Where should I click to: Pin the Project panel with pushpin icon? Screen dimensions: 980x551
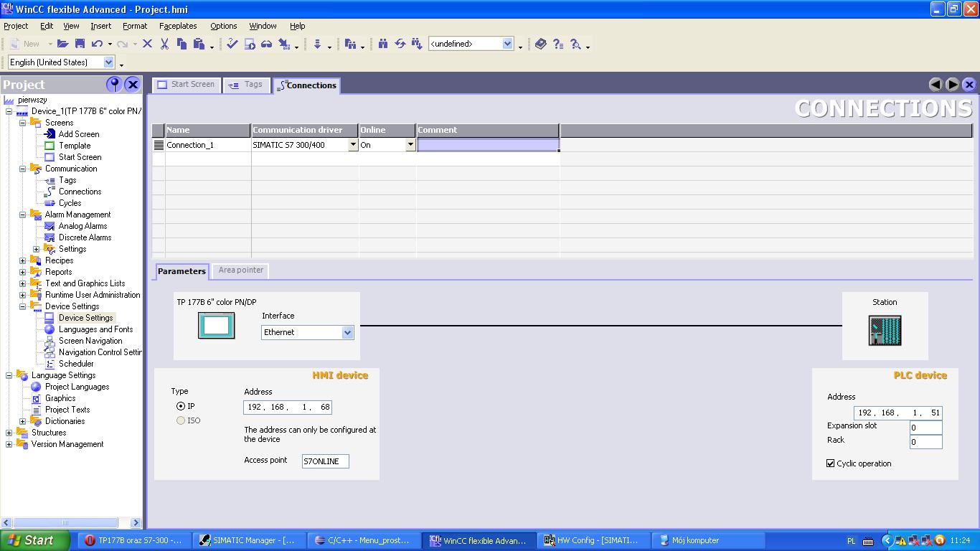point(113,85)
